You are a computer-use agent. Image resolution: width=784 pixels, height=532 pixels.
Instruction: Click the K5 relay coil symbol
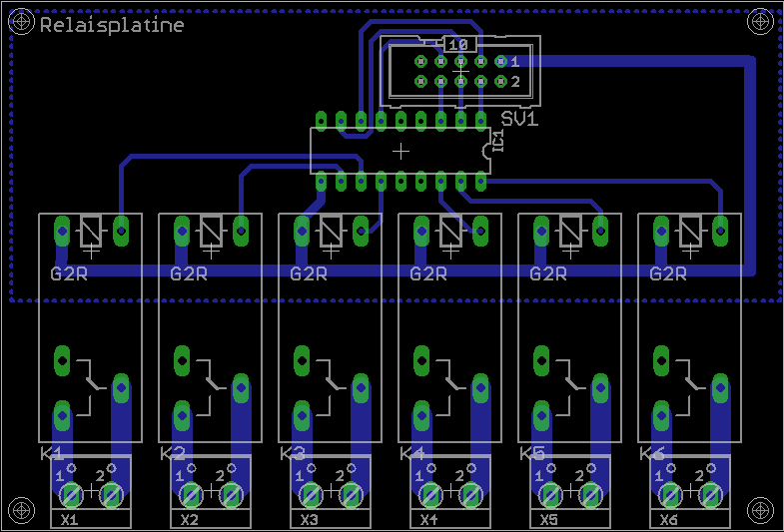pyautogui.click(x=570, y=232)
